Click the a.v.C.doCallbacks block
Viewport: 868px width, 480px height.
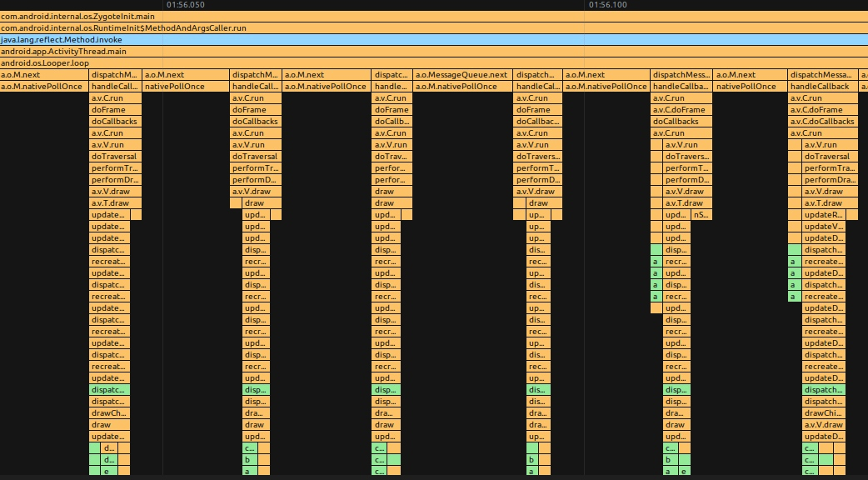pyautogui.click(x=823, y=121)
